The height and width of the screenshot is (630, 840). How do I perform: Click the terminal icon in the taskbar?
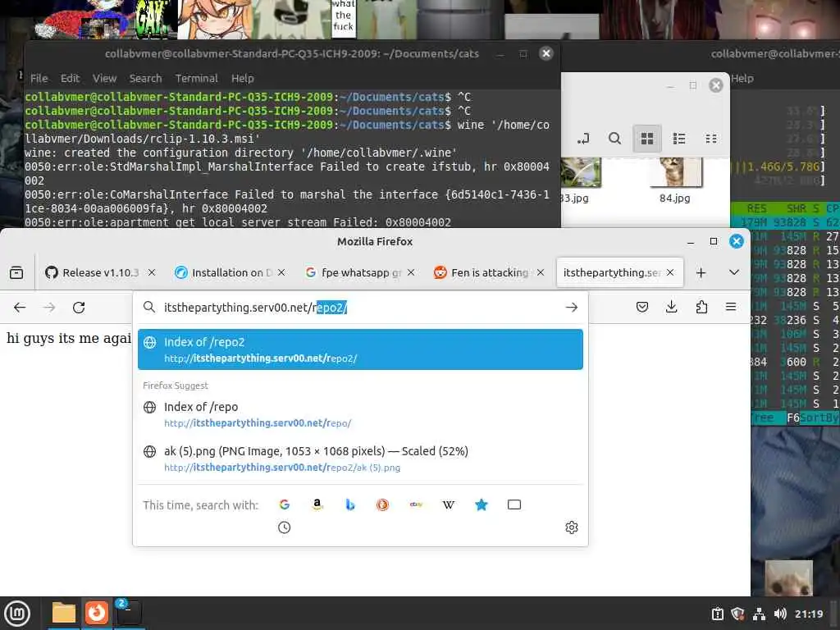[x=129, y=613]
